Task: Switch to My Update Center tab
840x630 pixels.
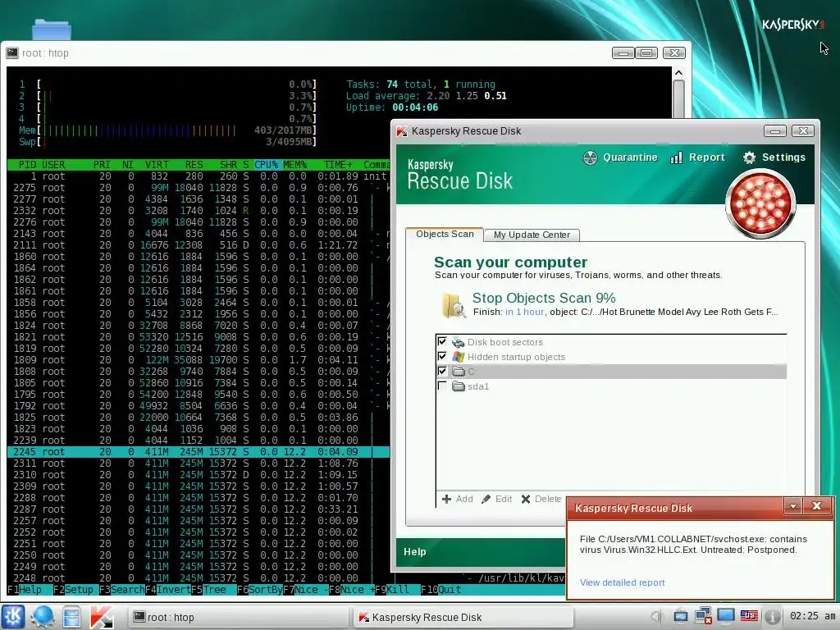Action: point(532,235)
